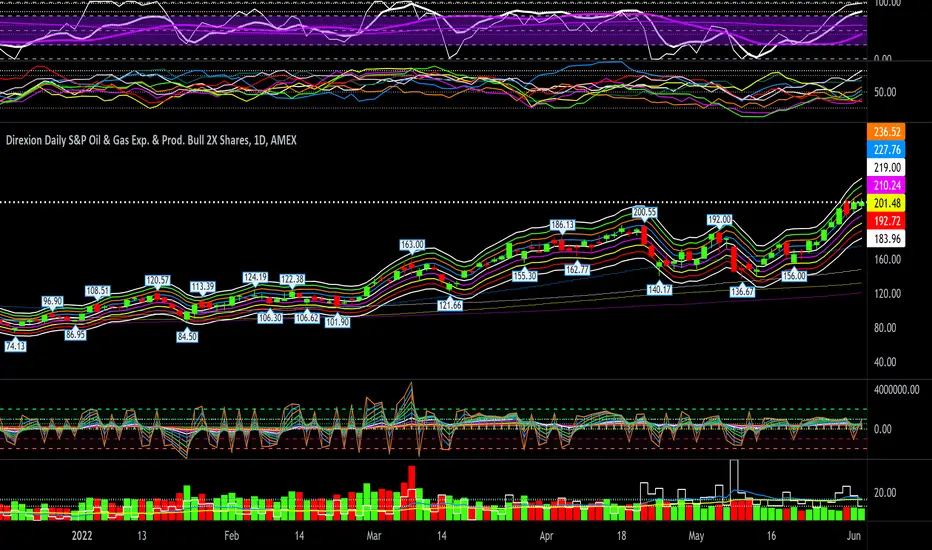Click the Direxion Daily S&P Oil & Gas chart title
This screenshot has width=932, height=550.
click(151, 140)
